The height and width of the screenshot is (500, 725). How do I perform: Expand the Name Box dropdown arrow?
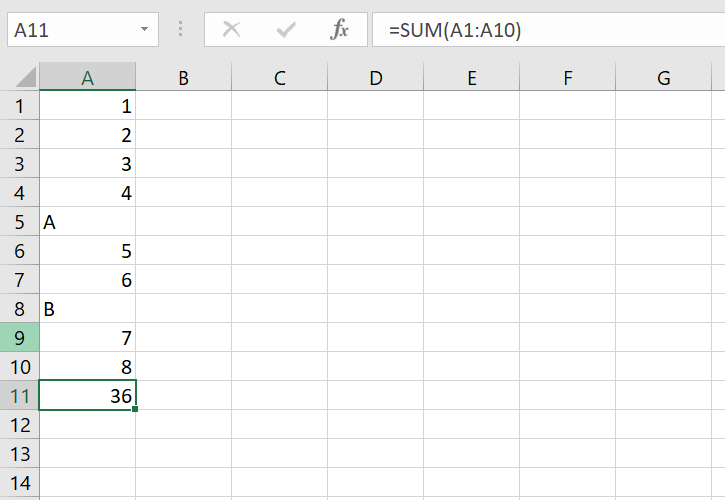point(144,30)
